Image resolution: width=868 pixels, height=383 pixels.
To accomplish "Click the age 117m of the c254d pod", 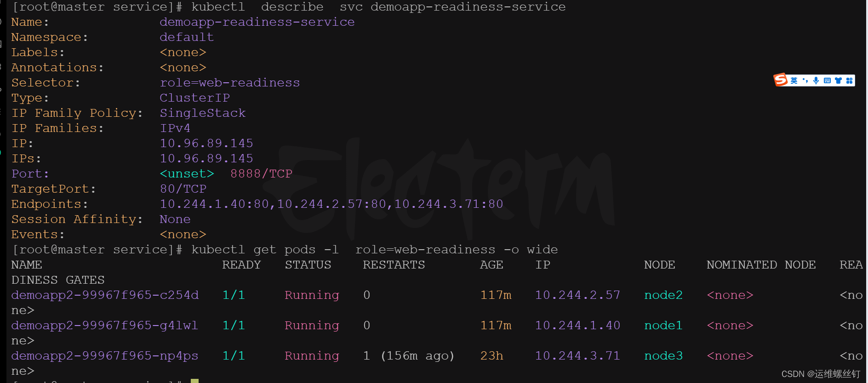I will (x=496, y=295).
